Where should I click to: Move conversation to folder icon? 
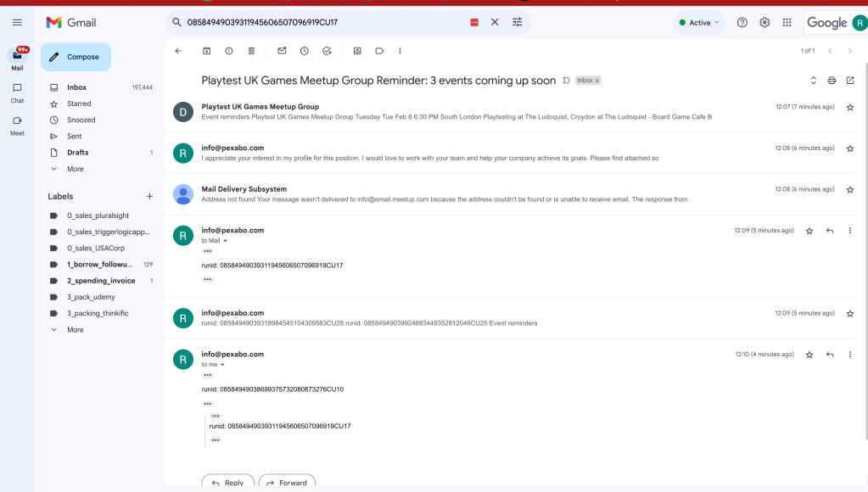click(x=357, y=51)
